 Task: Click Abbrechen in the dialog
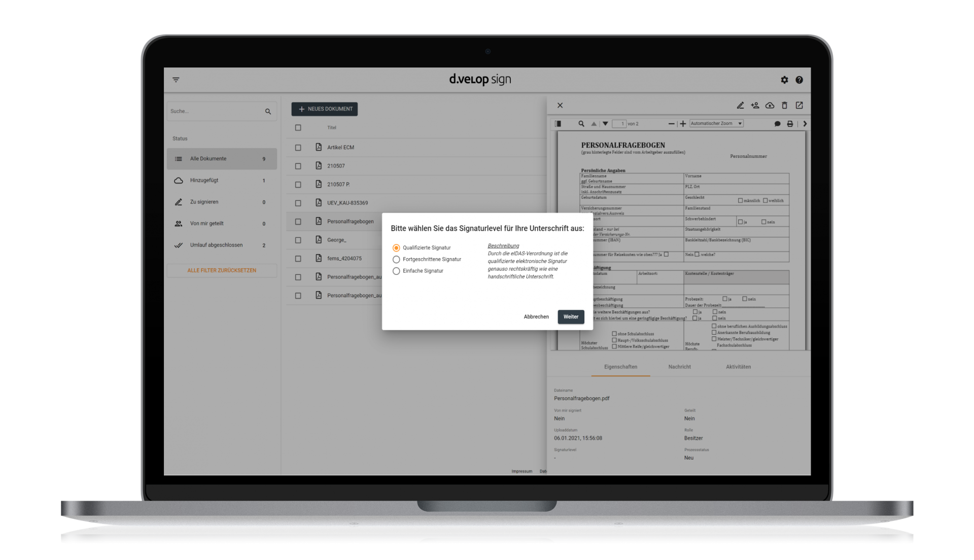point(536,317)
